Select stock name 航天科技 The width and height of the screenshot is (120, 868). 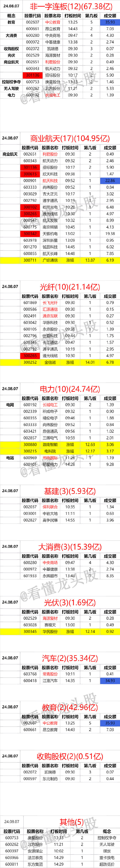click(x=50, y=181)
